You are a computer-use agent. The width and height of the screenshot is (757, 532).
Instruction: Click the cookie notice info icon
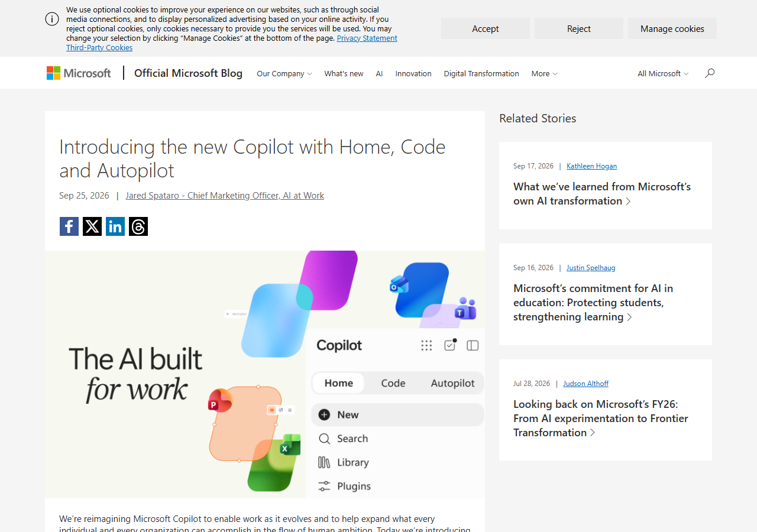(x=52, y=19)
